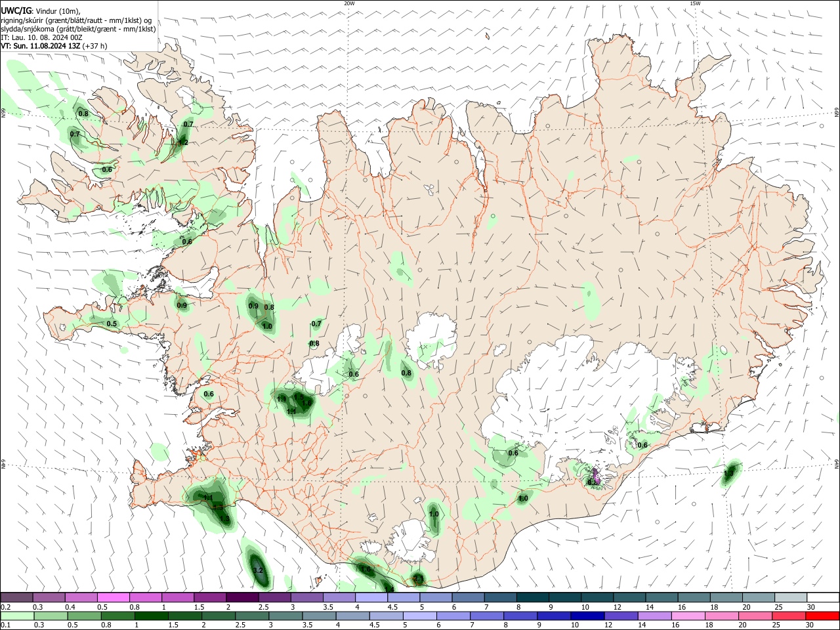Click the "15W" longitude label
The width and height of the screenshot is (840, 630).
tap(695, 3)
